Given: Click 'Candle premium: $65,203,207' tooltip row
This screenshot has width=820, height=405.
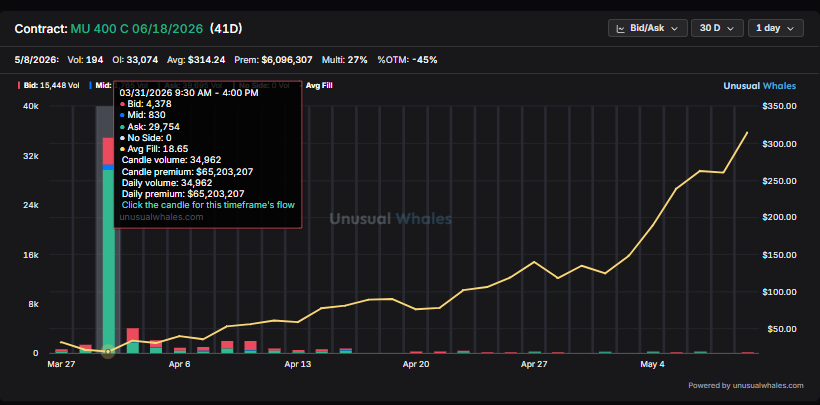Looking at the screenshot, I should click(188, 171).
